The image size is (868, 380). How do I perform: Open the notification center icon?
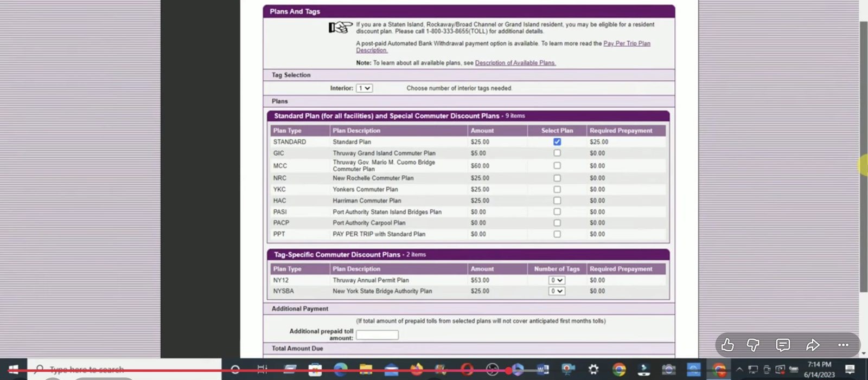coord(850,370)
